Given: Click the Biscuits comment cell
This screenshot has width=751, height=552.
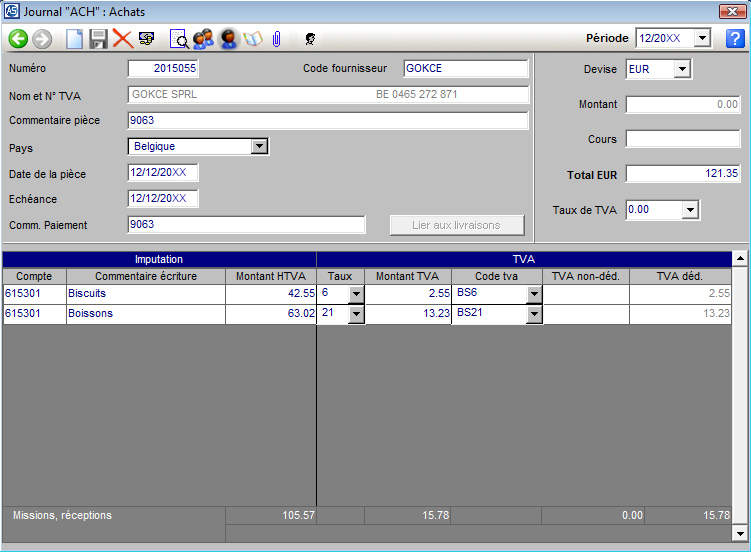Looking at the screenshot, I should pos(145,294).
